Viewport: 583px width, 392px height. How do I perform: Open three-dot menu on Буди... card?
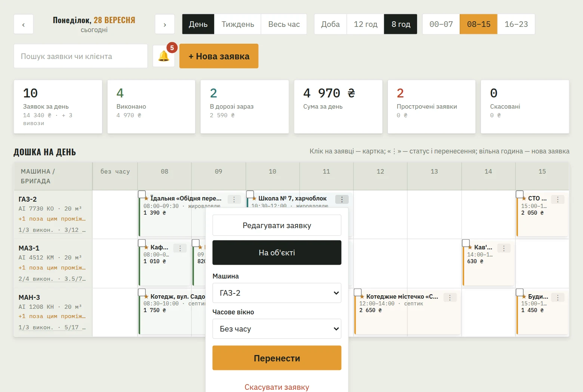tap(558, 298)
